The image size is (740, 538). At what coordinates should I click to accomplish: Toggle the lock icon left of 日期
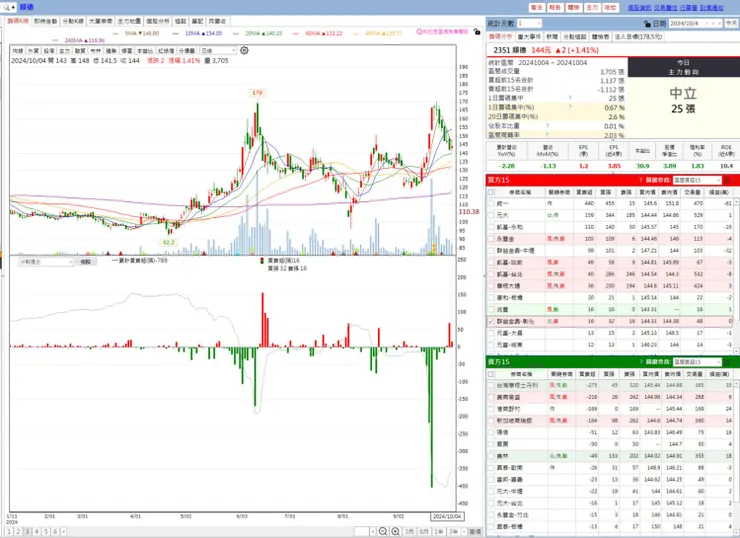(648, 24)
